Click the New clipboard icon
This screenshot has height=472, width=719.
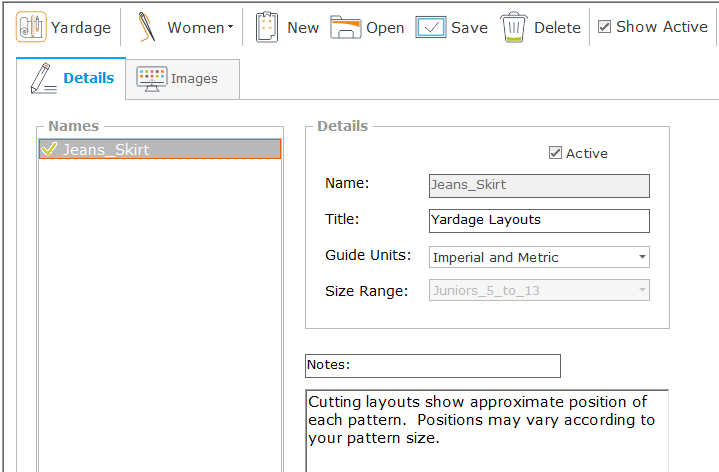pyautogui.click(x=266, y=27)
